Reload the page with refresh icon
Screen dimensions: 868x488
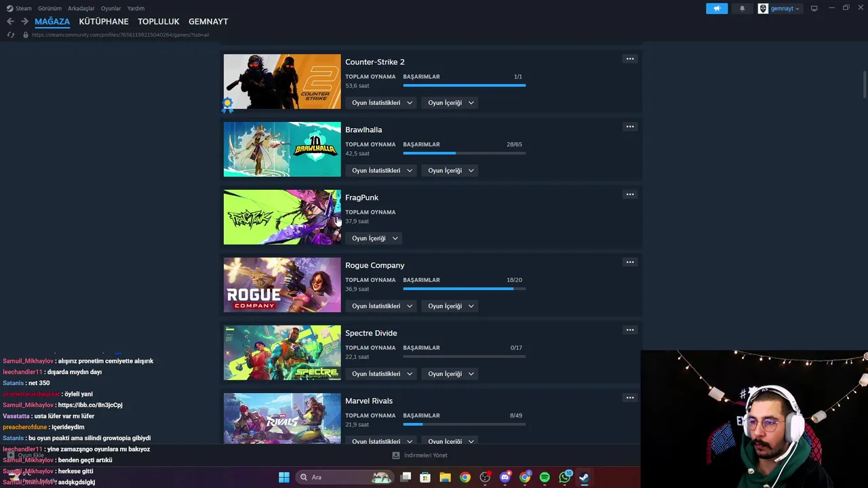click(10, 35)
